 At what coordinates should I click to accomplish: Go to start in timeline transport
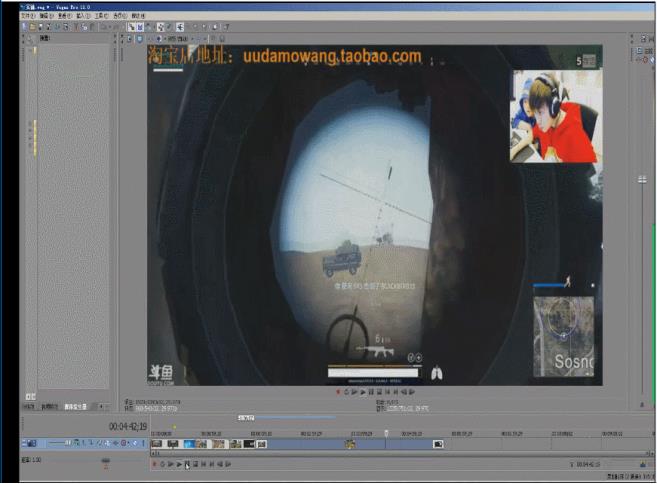pyautogui.click(x=204, y=464)
